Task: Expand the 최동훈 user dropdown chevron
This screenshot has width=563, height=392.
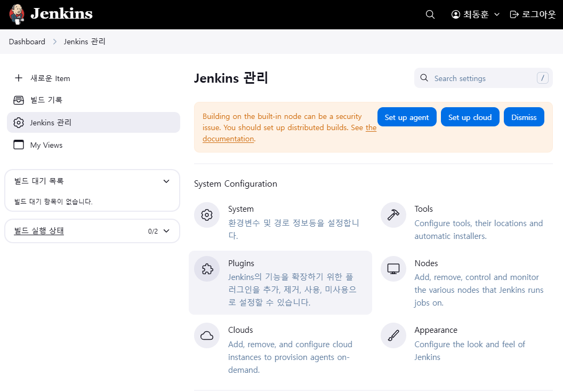Action: pos(497,14)
